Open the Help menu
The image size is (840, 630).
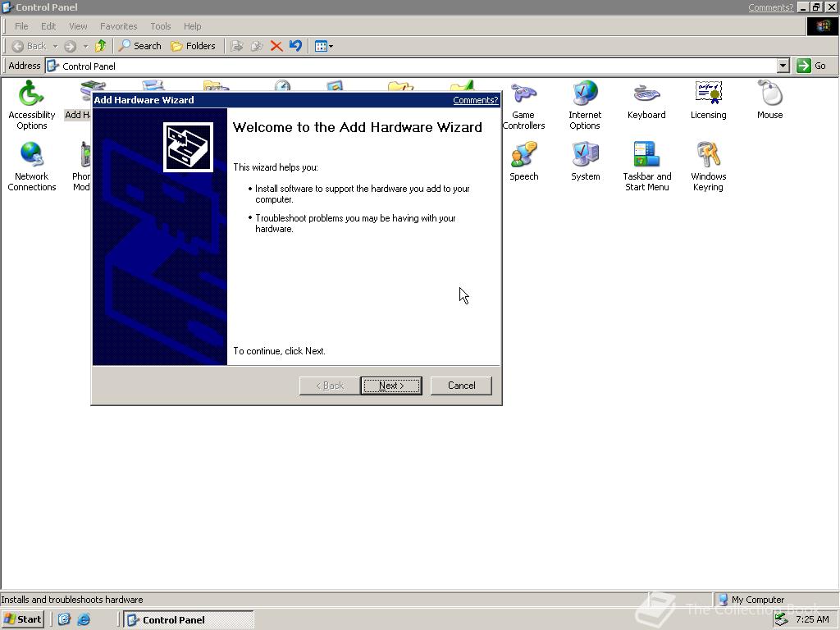(x=192, y=26)
